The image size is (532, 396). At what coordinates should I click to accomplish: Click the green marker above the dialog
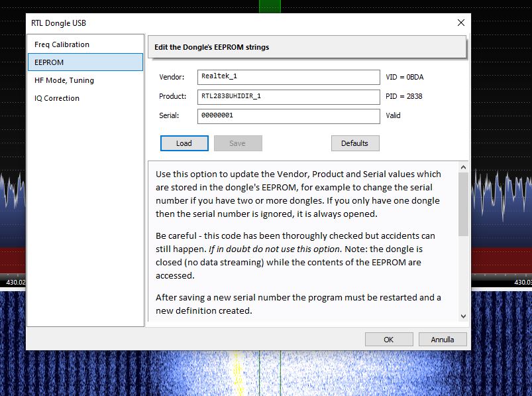click(270, 6)
